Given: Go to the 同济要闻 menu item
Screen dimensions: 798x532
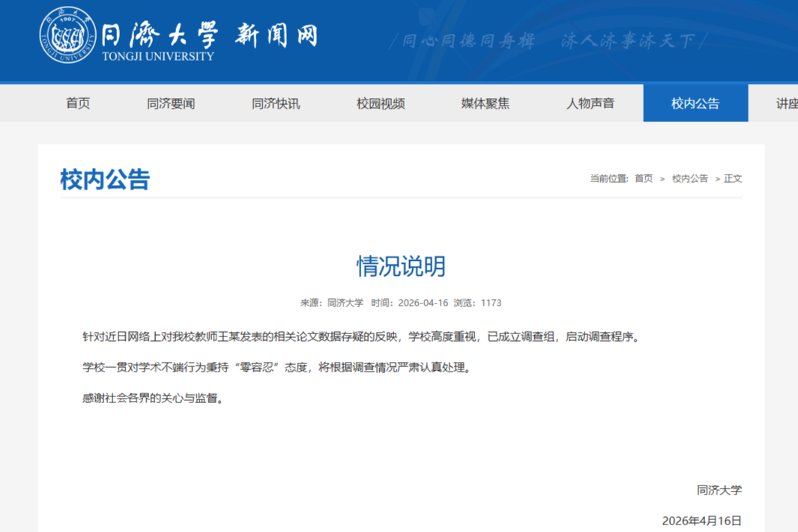Looking at the screenshot, I should point(171,103).
